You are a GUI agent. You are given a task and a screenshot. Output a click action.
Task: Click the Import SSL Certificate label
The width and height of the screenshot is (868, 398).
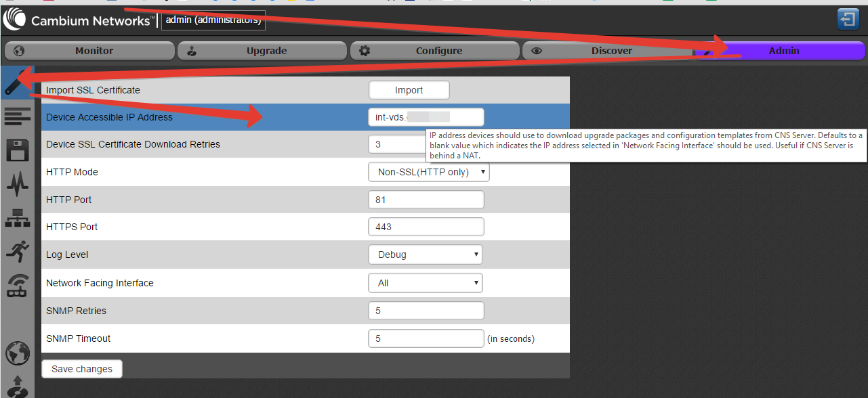point(93,90)
